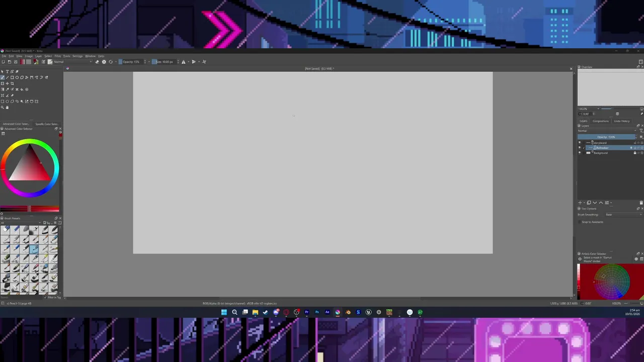This screenshot has width=644, height=362.
Task: Adjust the brush Size slider
Action: (x=165, y=62)
